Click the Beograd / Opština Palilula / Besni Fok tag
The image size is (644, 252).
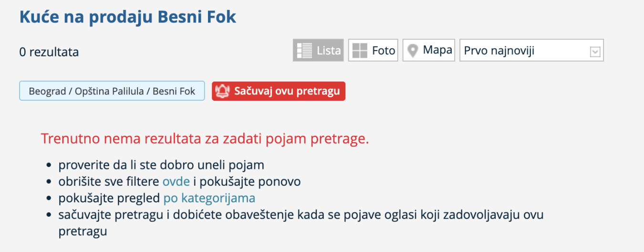pyautogui.click(x=112, y=91)
